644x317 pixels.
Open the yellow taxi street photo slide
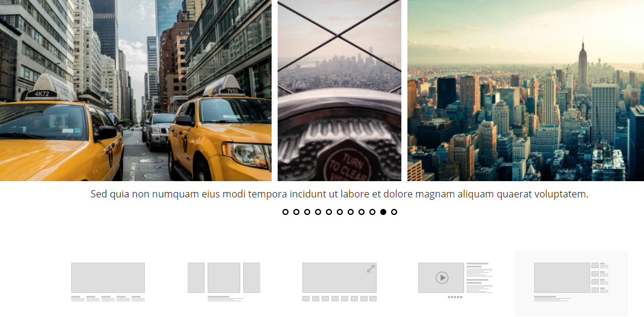pos(136,91)
